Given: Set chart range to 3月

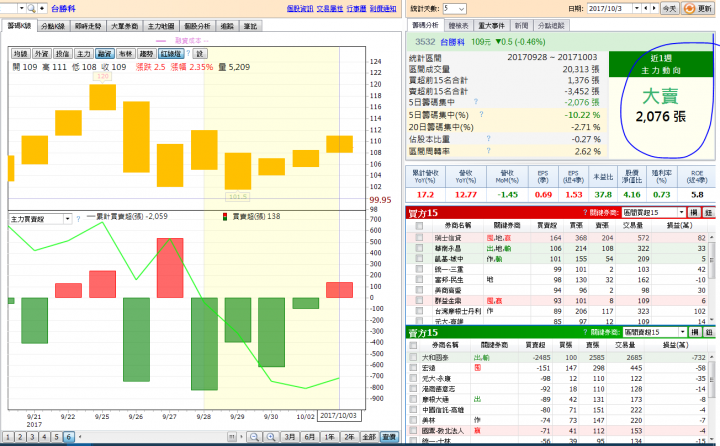Looking at the screenshot, I should click(x=289, y=437).
